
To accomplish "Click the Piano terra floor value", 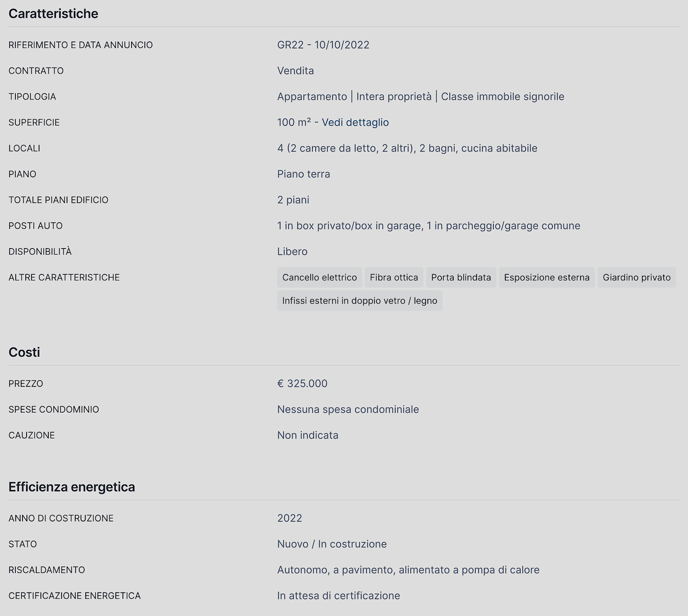I will coord(303,174).
